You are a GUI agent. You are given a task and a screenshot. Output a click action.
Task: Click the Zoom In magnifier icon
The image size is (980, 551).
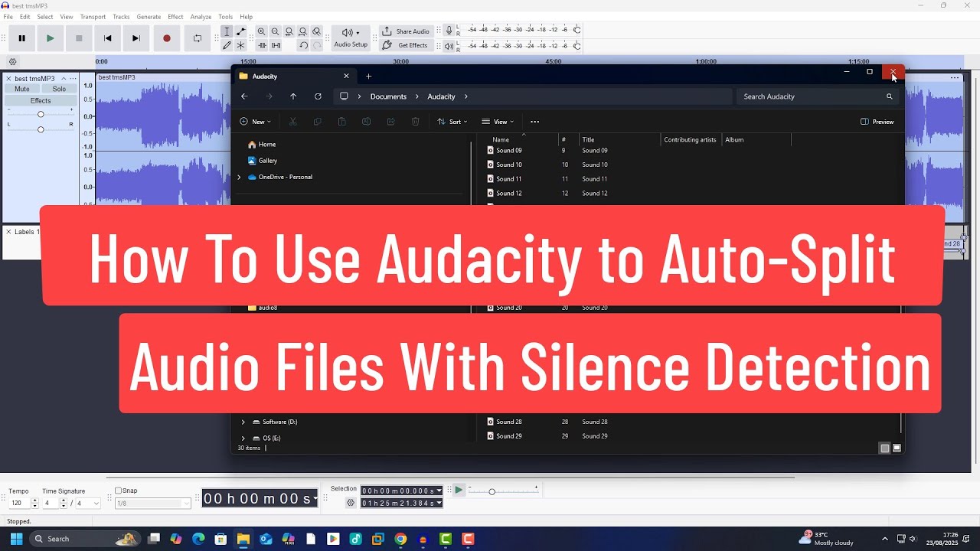point(262,31)
